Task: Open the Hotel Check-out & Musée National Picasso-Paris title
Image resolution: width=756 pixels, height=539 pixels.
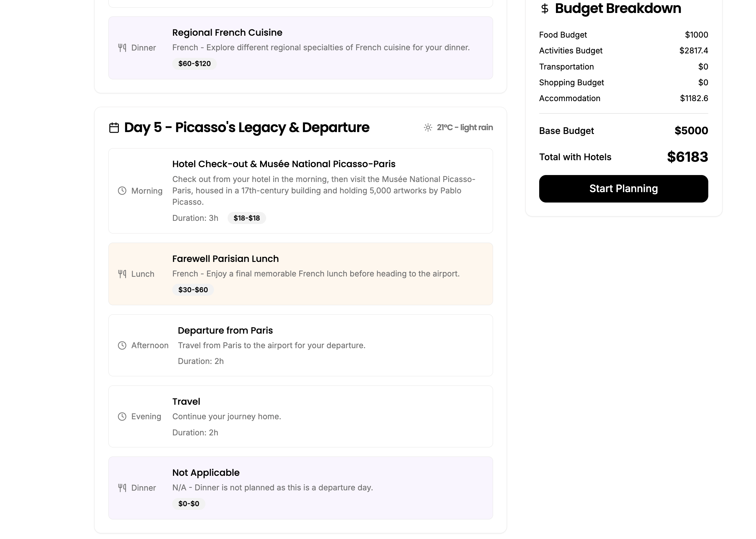Action: 283,164
